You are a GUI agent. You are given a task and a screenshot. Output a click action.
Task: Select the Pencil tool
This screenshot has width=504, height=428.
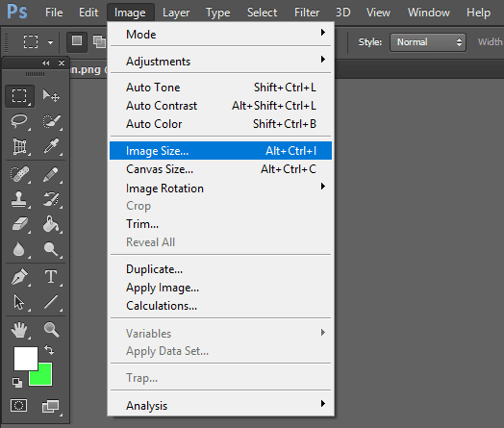(51, 174)
